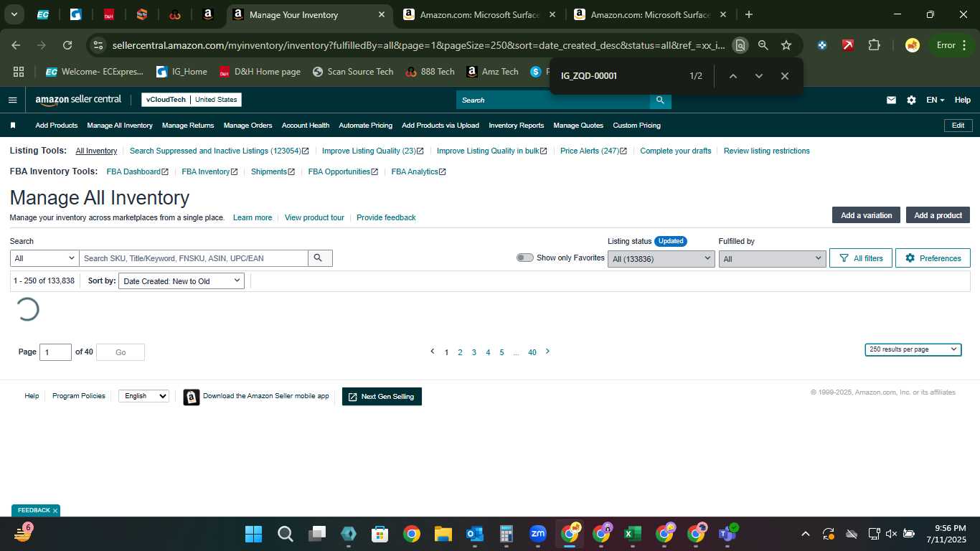Go back in browser history
This screenshot has height=551, width=980.
tap(17, 45)
